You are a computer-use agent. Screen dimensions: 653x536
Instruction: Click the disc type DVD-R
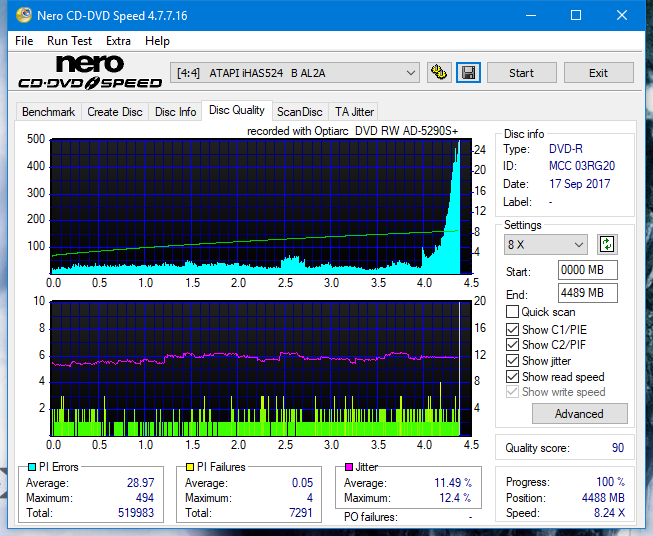(566, 149)
